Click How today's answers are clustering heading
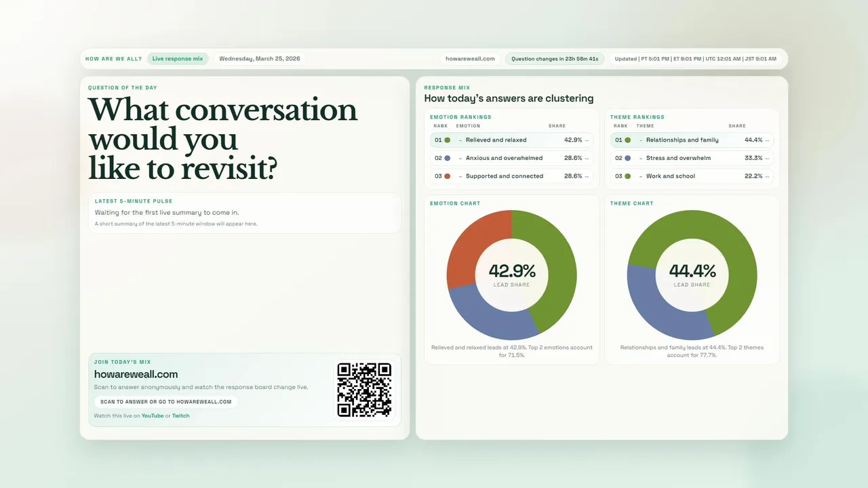This screenshot has height=488, width=868. click(x=509, y=98)
